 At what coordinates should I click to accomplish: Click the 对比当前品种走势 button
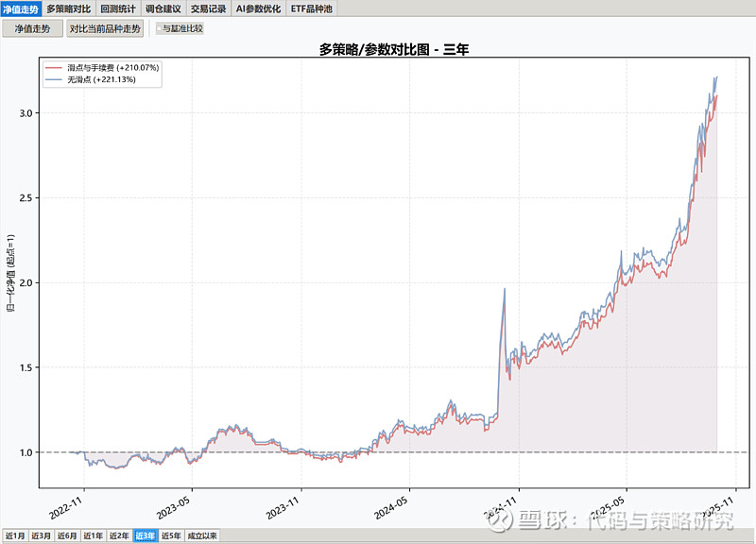coord(105,28)
